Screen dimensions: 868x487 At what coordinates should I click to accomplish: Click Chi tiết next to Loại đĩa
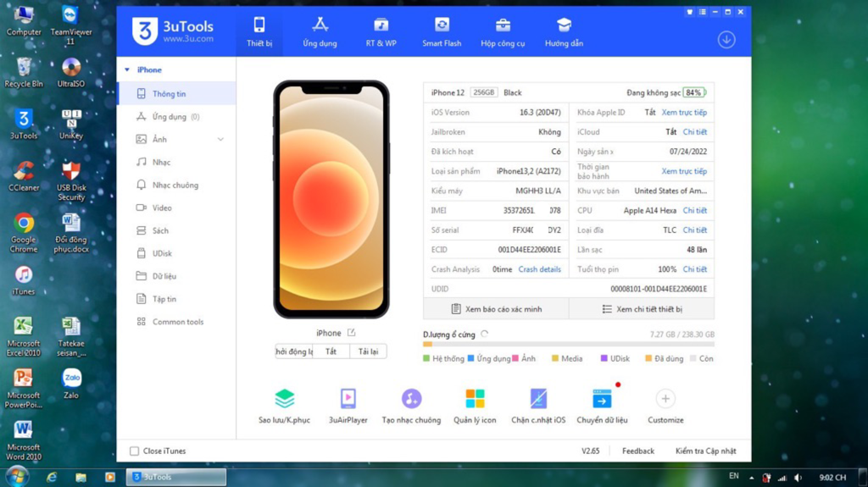point(695,230)
